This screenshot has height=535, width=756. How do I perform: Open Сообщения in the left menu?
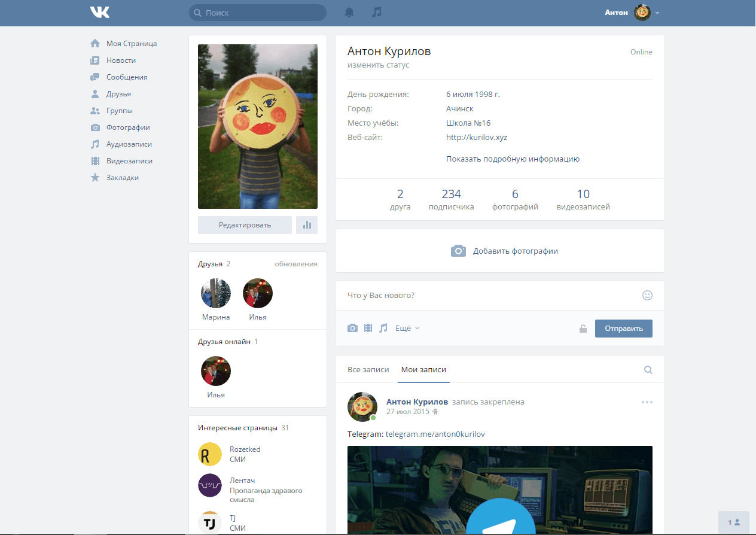click(127, 77)
